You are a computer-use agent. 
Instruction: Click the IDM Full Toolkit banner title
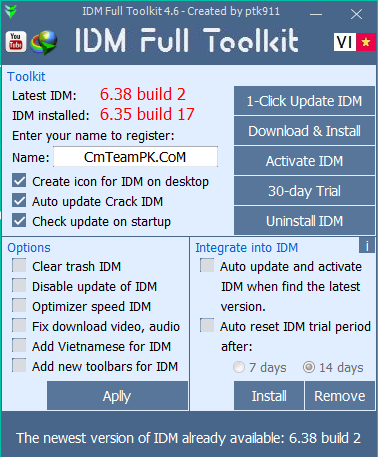click(187, 41)
